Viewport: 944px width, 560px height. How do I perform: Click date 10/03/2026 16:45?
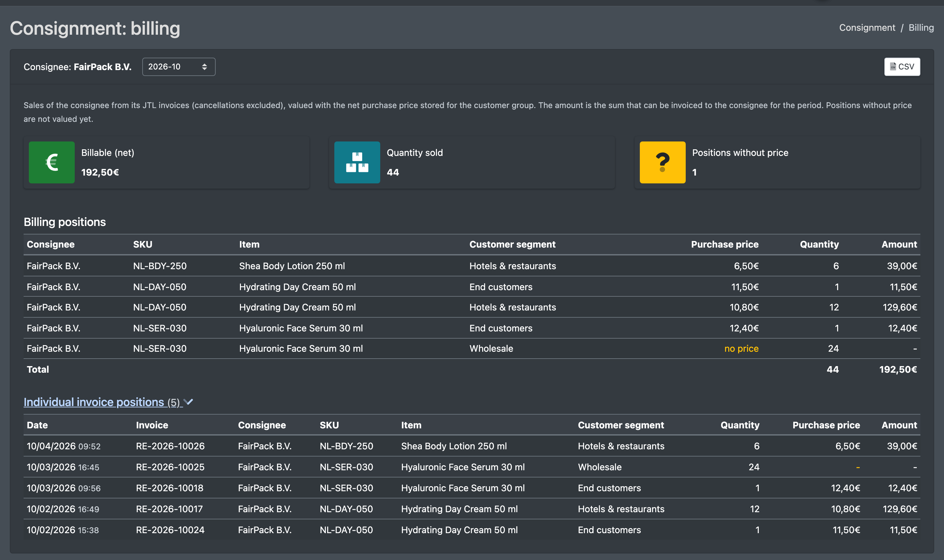pyautogui.click(x=63, y=467)
